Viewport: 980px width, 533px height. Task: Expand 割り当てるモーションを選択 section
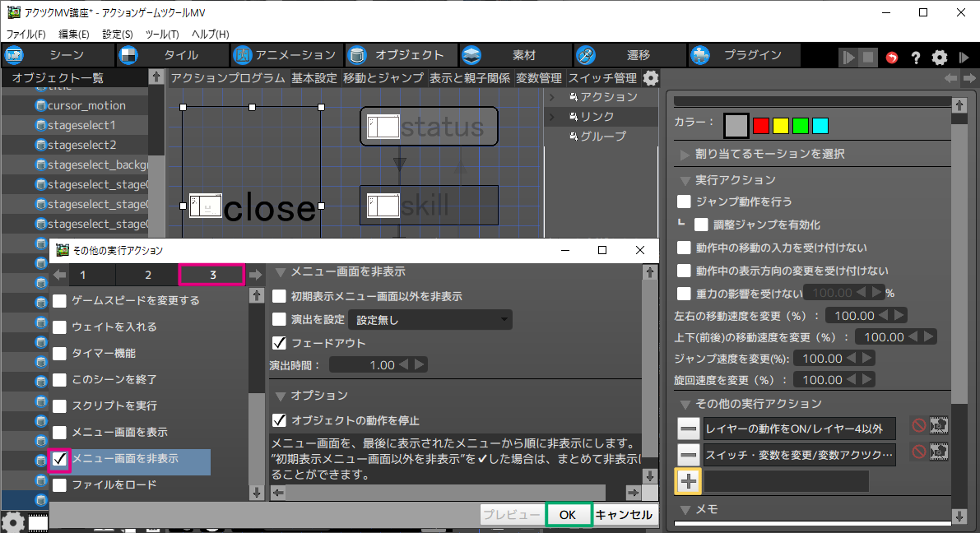pos(685,154)
